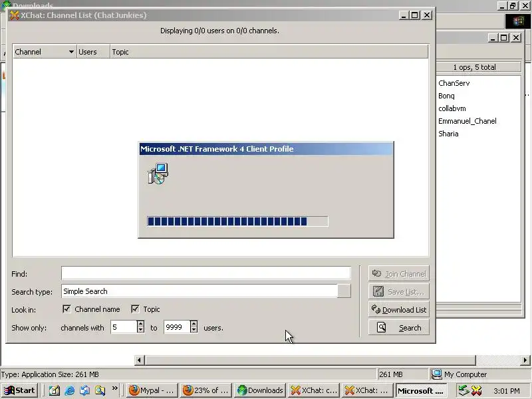Click the Download List button
532x399 pixels.
(x=399, y=309)
